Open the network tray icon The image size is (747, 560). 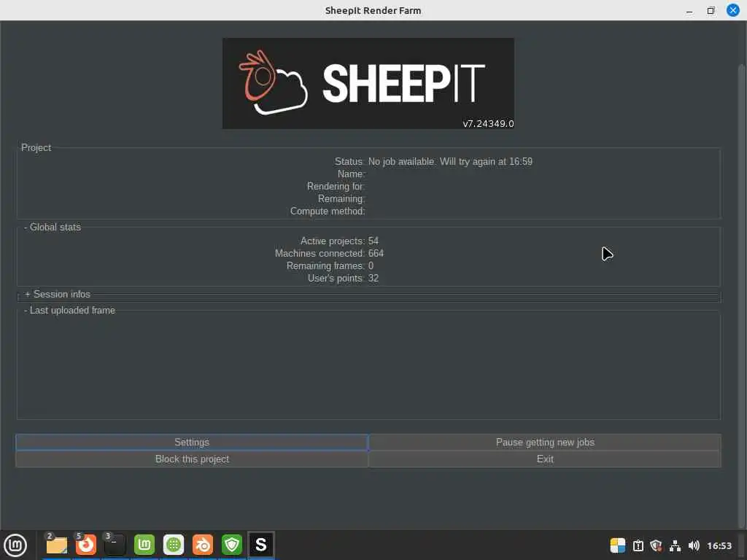[x=675, y=545]
